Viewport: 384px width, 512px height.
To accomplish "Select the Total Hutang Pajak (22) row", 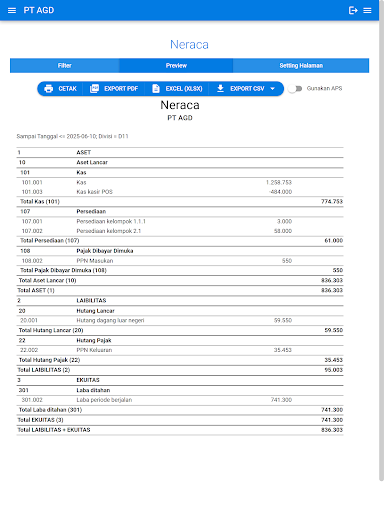I will tap(180, 360).
